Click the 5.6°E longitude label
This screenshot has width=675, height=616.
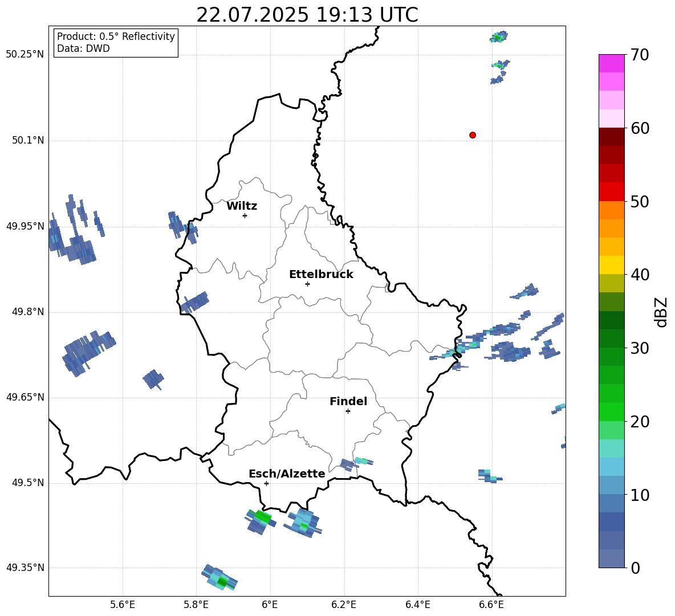[x=123, y=605]
